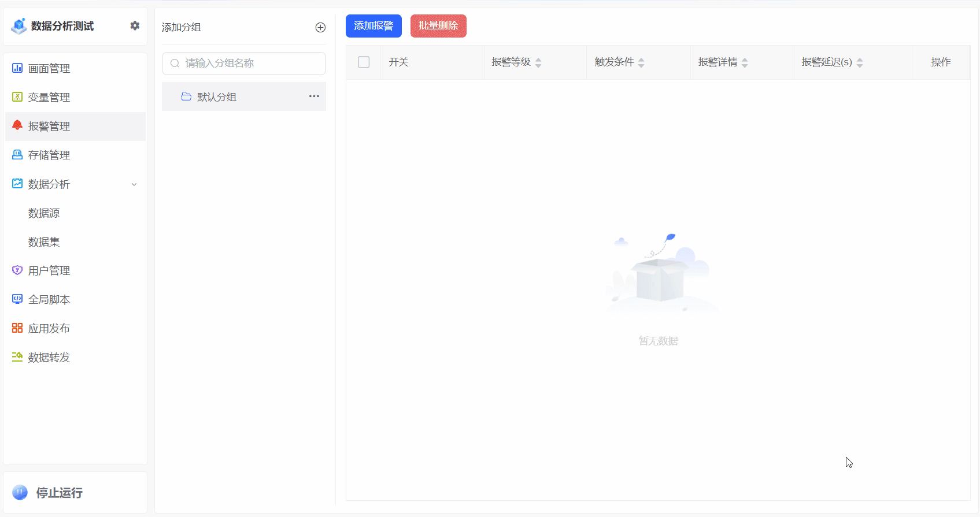Image resolution: width=980 pixels, height=517 pixels.
Task: Collapse the 数据分析 menu chevron
Action: 134,184
